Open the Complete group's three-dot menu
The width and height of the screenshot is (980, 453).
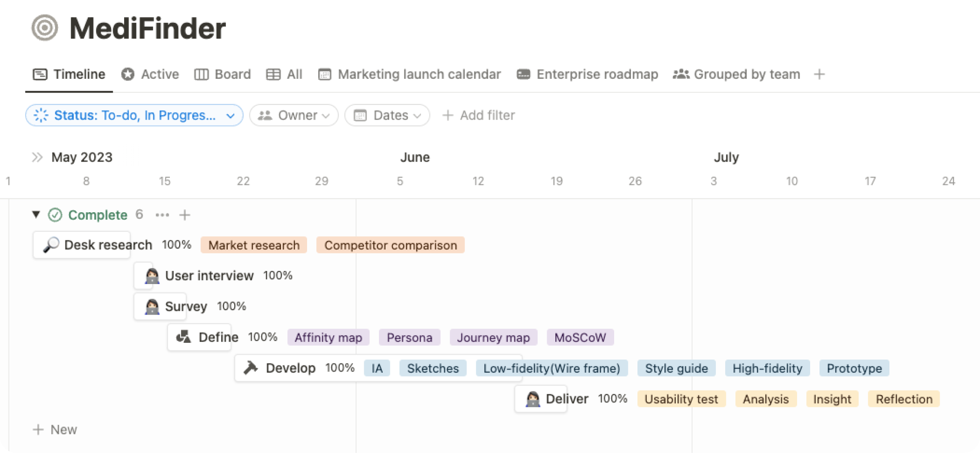(x=162, y=215)
